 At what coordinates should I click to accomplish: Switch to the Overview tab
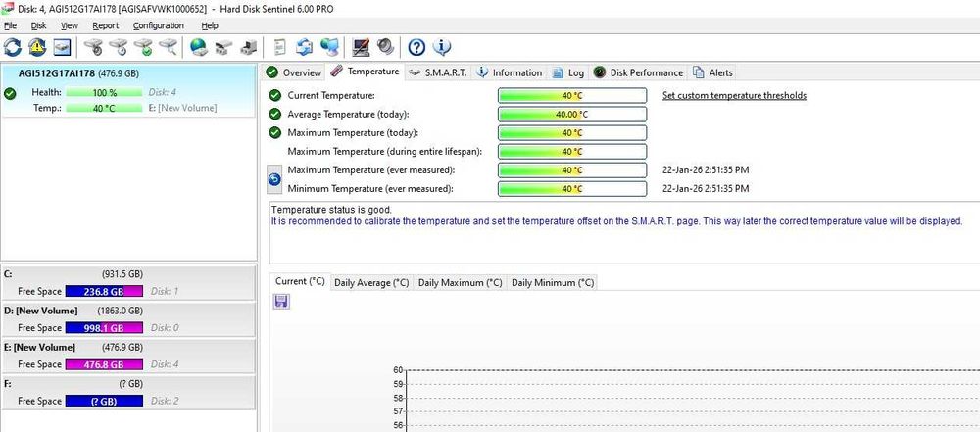pyautogui.click(x=294, y=72)
